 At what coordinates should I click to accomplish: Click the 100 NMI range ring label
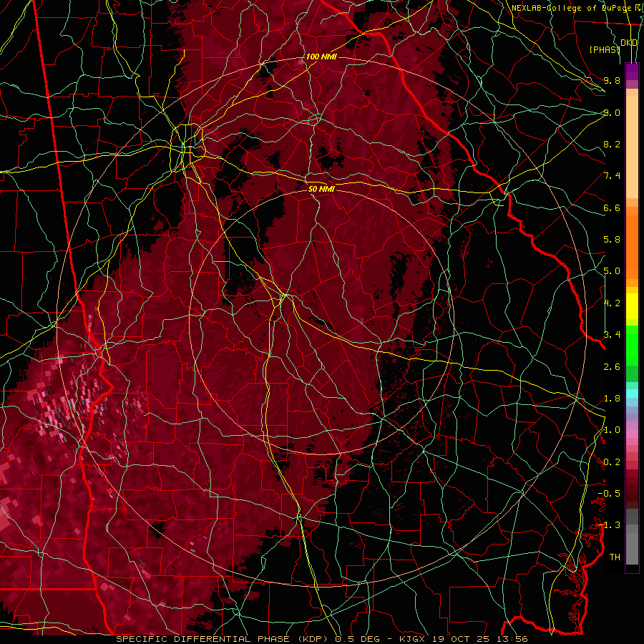tap(321, 57)
